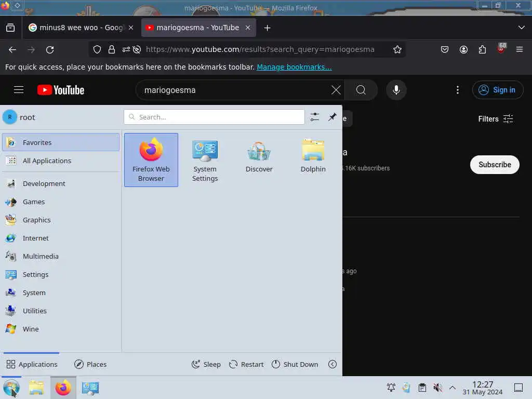
Task: Click the application launcher icon on taskbar
Action: click(x=11, y=388)
